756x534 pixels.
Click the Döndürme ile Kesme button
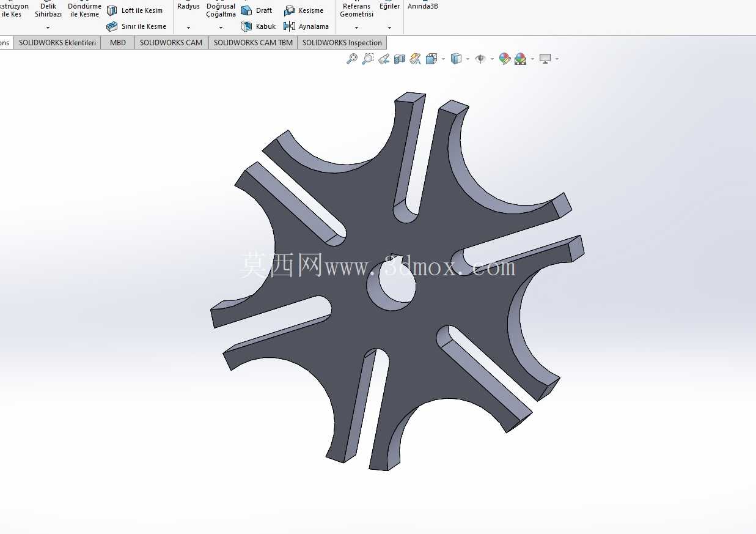click(84, 10)
